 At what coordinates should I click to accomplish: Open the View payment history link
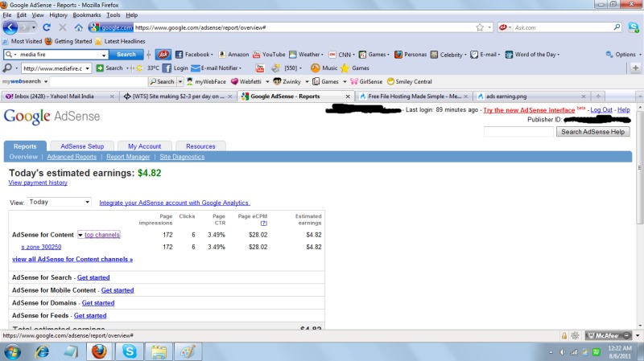pos(38,183)
